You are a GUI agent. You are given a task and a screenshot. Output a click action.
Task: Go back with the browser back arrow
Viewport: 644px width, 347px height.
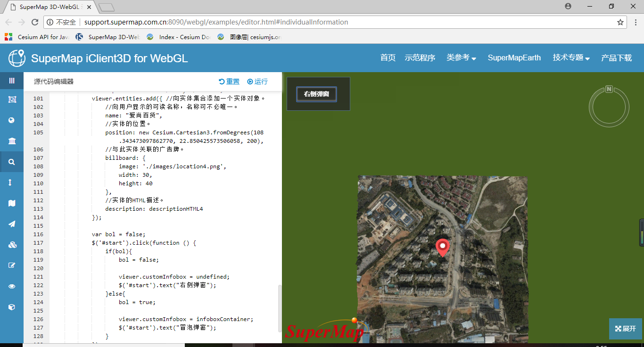[8, 22]
